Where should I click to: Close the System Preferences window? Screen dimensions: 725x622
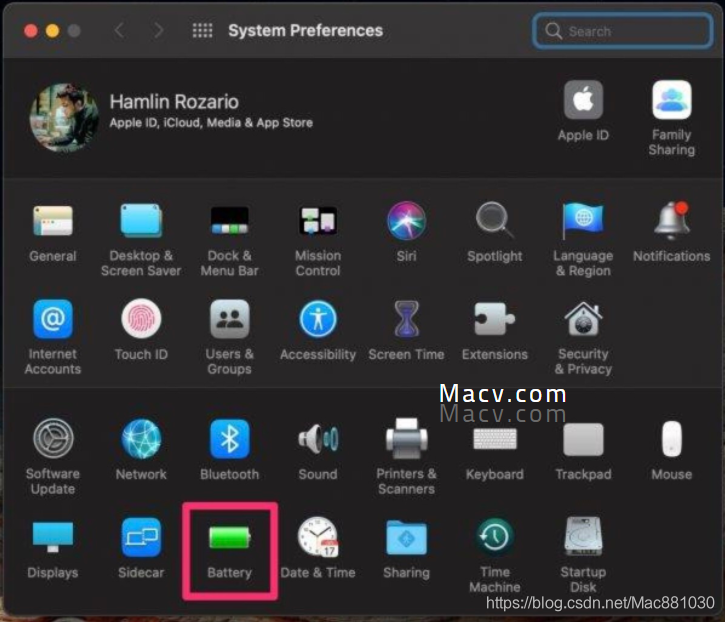[31, 31]
